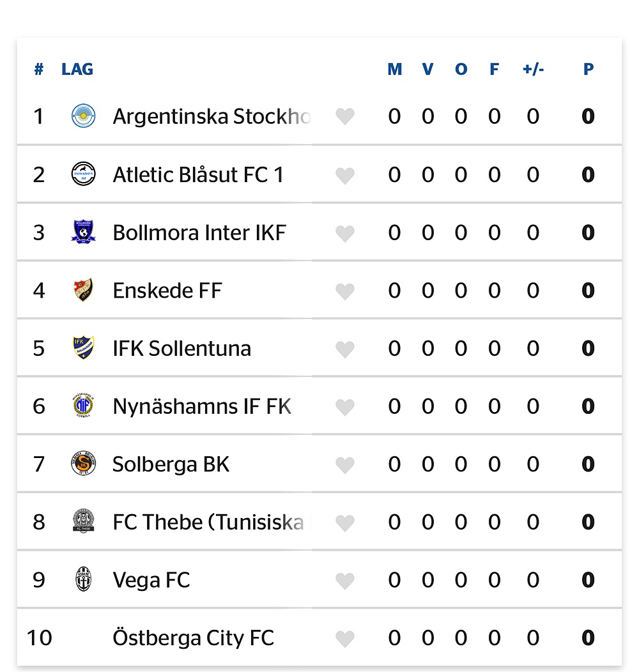This screenshot has height=672, width=639.
Task: Favorite Argentinska Stockholm with the heart
Action: pyautogui.click(x=345, y=116)
